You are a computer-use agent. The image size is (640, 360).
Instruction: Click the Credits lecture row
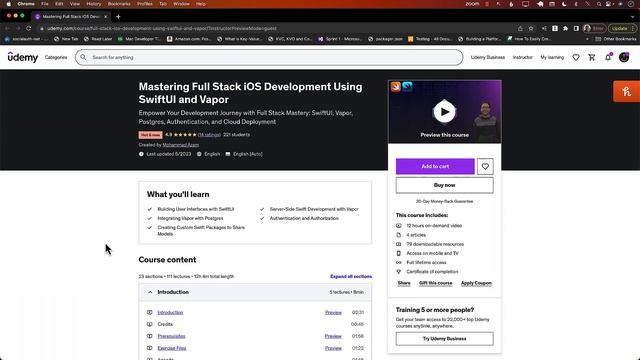coord(255,324)
